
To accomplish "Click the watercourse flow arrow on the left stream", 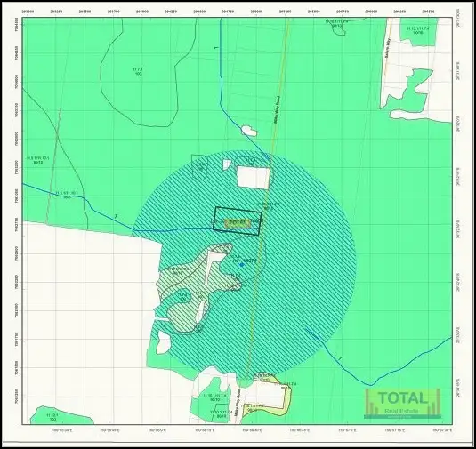I will (116, 216).
